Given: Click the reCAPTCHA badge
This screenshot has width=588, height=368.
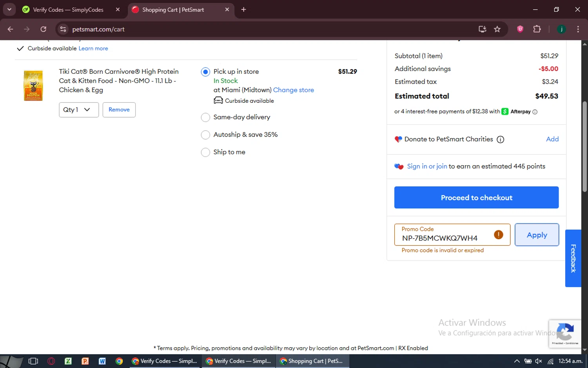Looking at the screenshot, I should coord(565,333).
